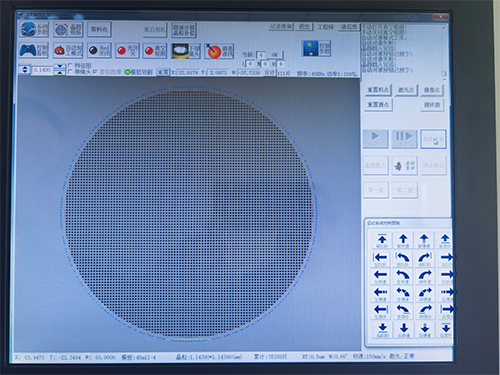Click the 重置料点 button

coord(378,90)
